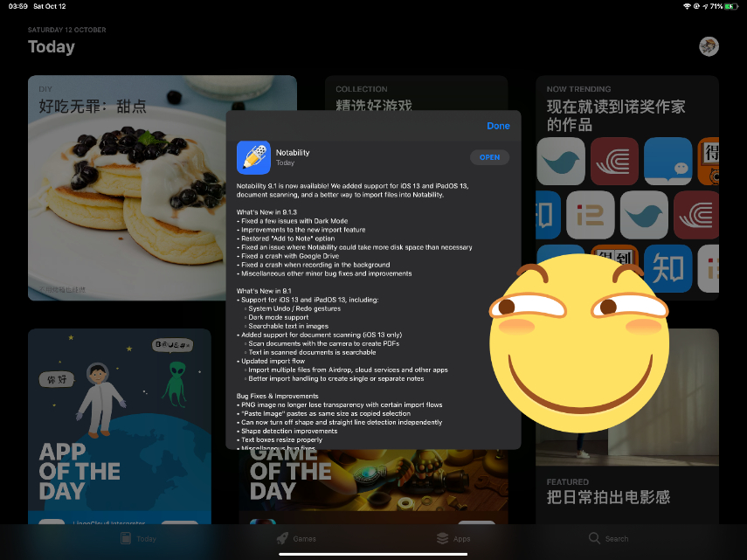Tap "Fixed a few issues with Dark Mode" line
Viewport: 747px width, 560px height.
(293, 220)
